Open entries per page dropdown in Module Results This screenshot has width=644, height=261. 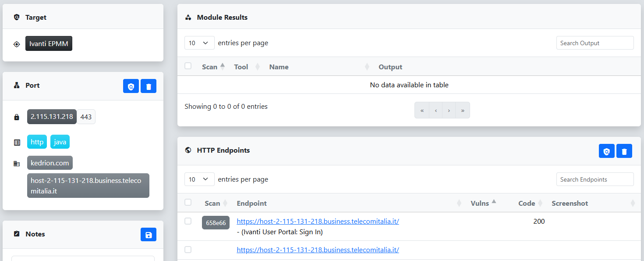coord(199,43)
